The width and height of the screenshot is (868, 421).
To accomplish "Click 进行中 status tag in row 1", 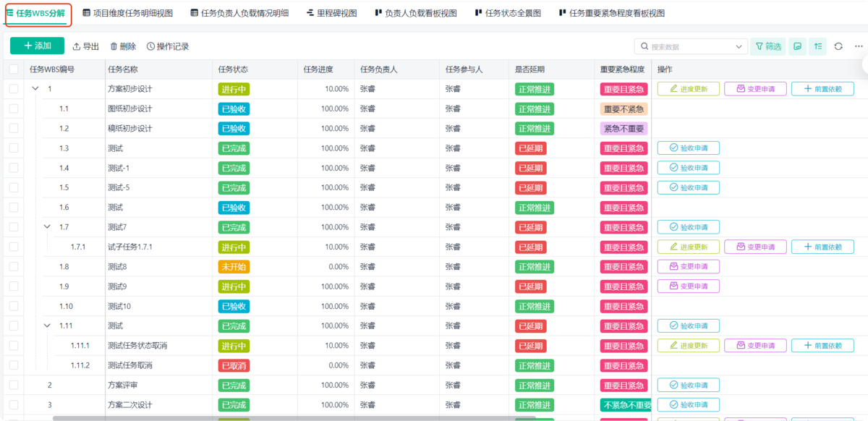I will click(x=234, y=89).
